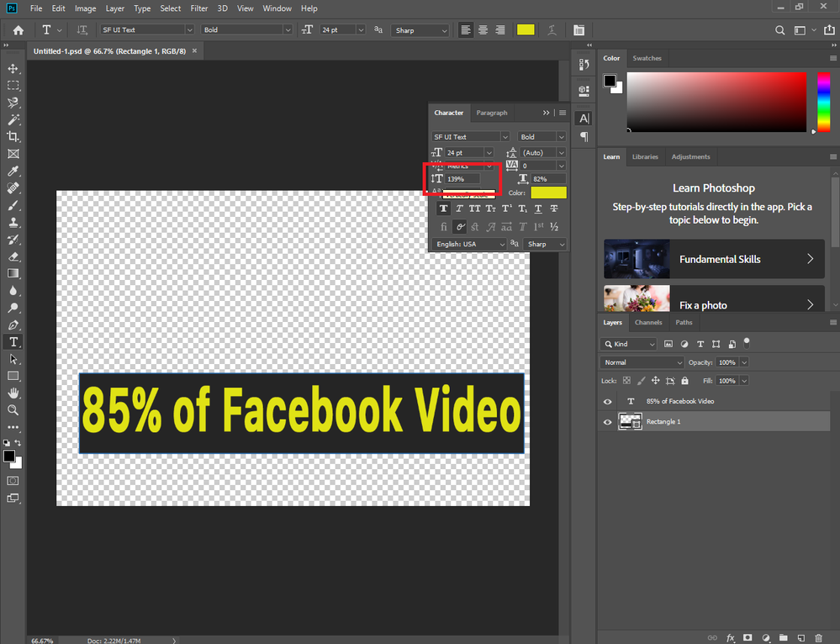The image size is (840, 644).
Task: Select the Brush tool
Action: (13, 205)
